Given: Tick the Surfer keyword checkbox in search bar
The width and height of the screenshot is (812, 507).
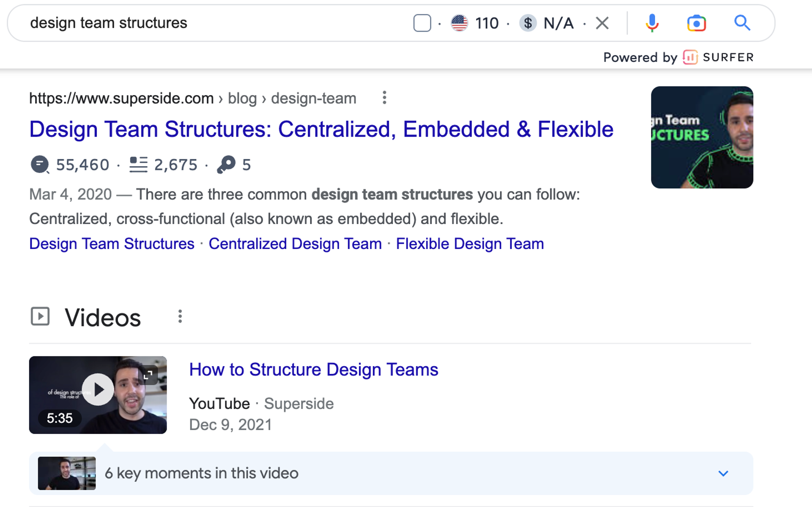Looking at the screenshot, I should point(422,23).
